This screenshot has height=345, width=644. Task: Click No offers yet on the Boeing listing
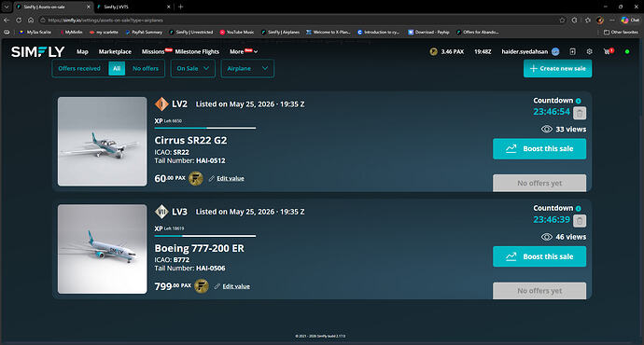pyautogui.click(x=539, y=291)
